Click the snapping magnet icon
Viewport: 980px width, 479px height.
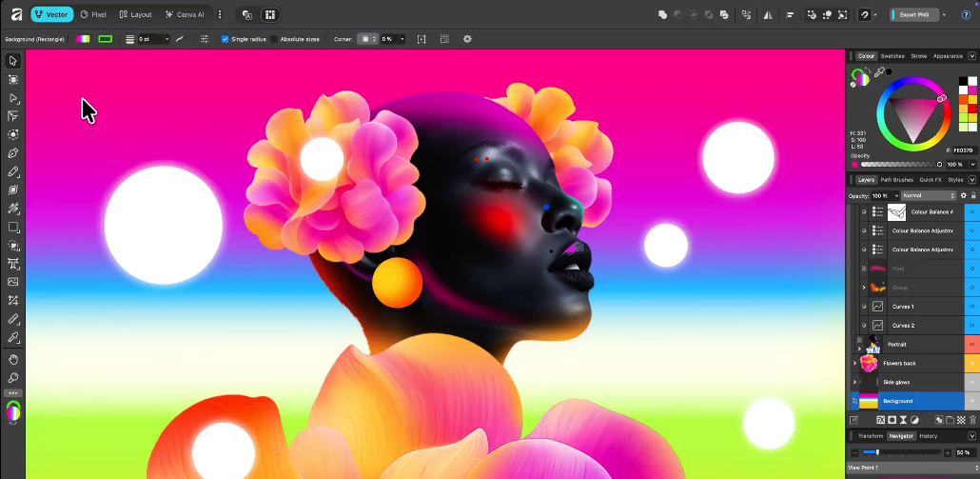coord(864,14)
